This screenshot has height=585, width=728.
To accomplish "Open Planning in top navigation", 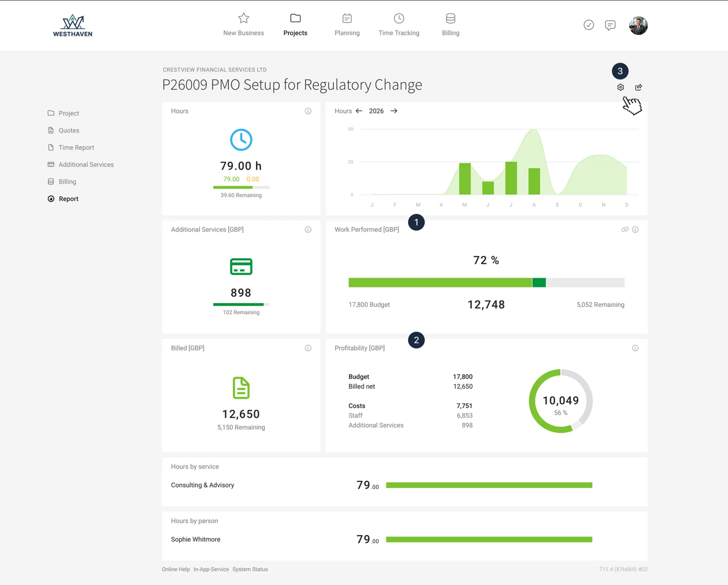I will pyautogui.click(x=347, y=25).
